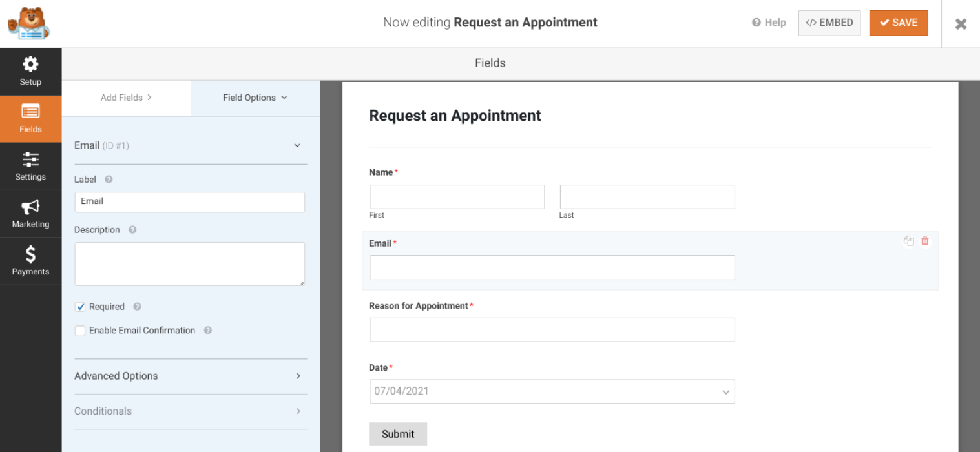Click the WPForms bear mascot logo
Screen dimensions: 980x452
pos(28,24)
